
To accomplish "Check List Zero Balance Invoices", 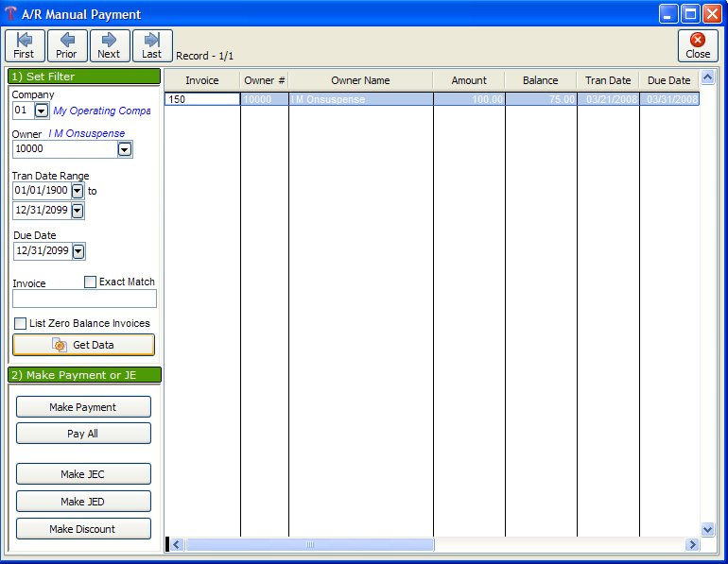I will 20,323.
